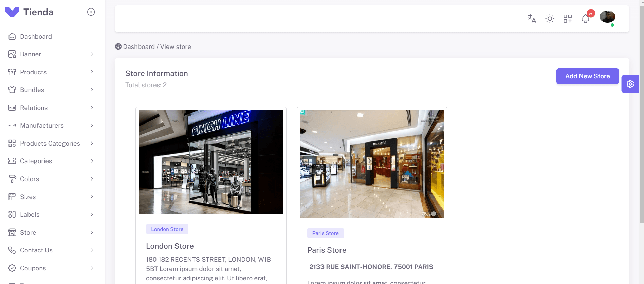The width and height of the screenshot is (644, 284).
Task: Click the Finish Line store photo
Action: pyautogui.click(x=211, y=162)
